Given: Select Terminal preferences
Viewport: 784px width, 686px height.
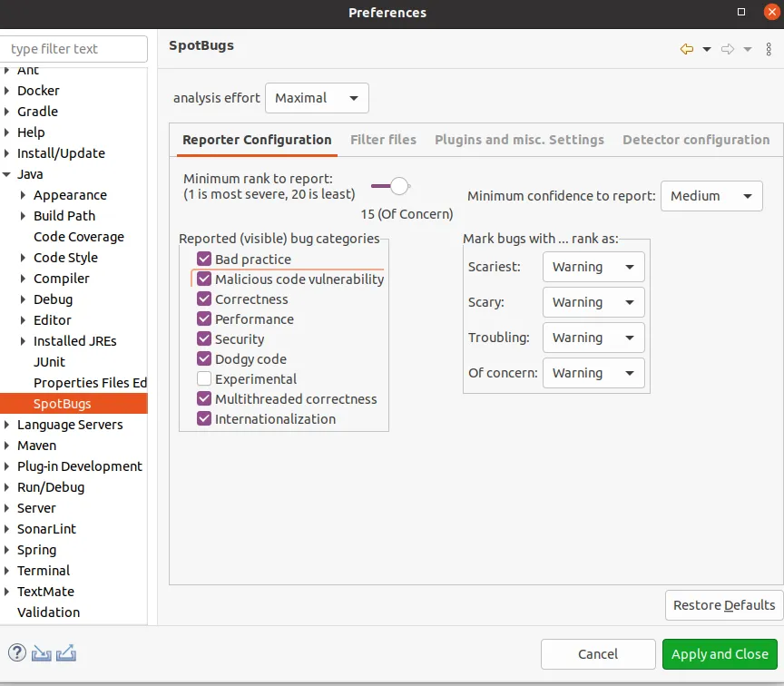Looking at the screenshot, I should (x=44, y=571).
